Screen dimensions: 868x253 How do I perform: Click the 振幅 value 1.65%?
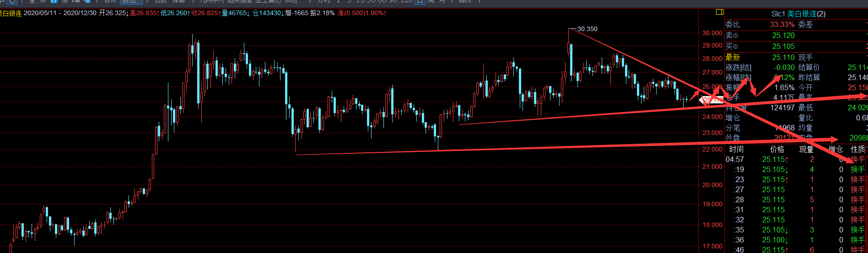tap(784, 87)
